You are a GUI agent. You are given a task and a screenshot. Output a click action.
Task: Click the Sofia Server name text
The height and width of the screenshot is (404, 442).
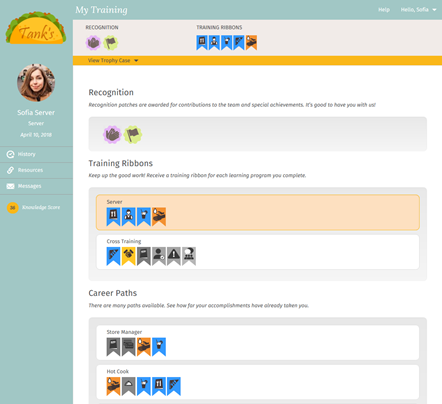click(x=36, y=113)
